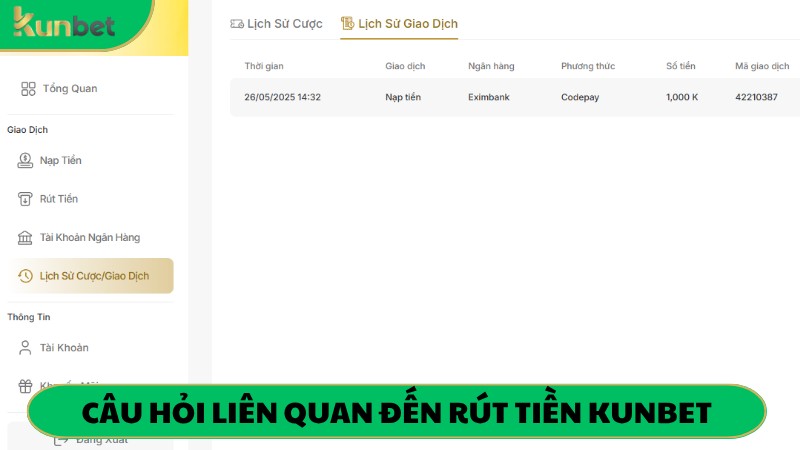800x450 pixels.
Task: Click the Eximbank cell
Action: click(489, 97)
